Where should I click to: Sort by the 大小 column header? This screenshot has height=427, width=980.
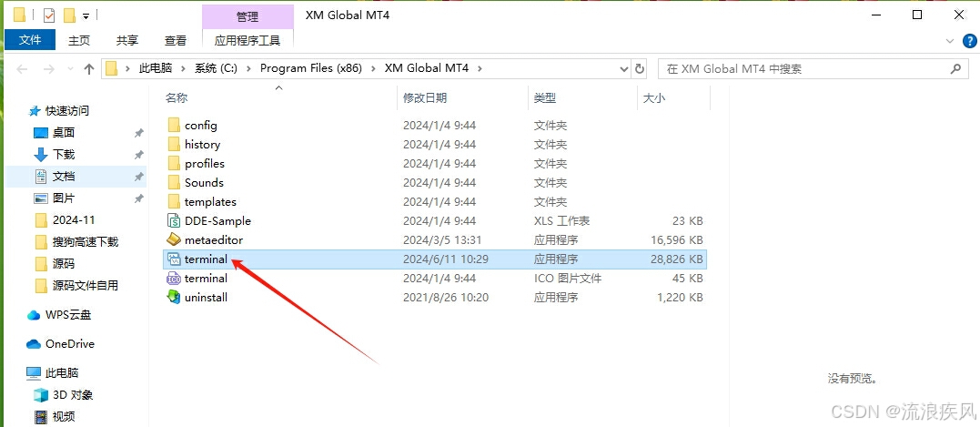(654, 98)
